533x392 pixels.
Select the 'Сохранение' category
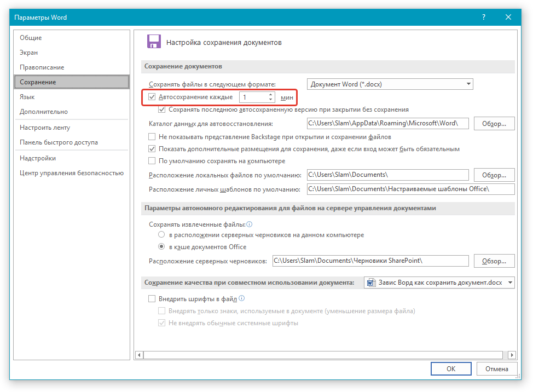tap(72, 82)
